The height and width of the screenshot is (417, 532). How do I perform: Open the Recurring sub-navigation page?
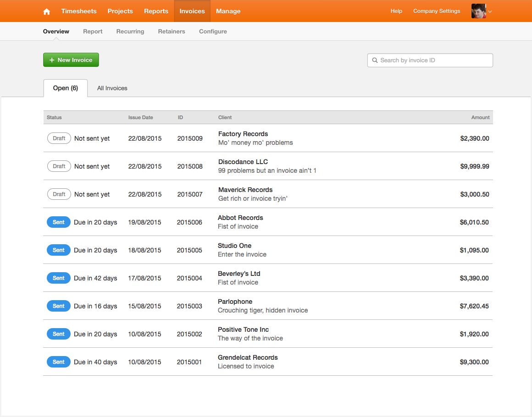point(130,32)
